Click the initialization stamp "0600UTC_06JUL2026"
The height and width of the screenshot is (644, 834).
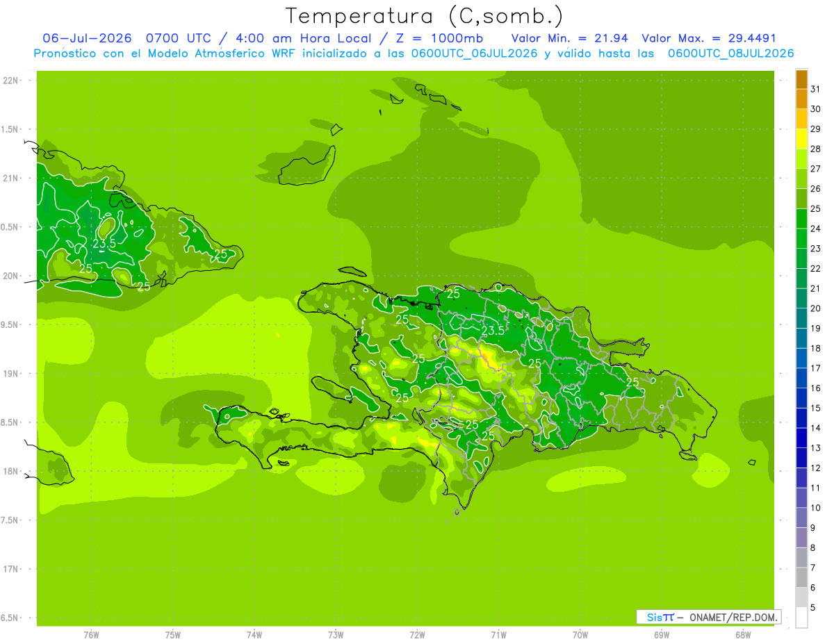tap(475, 53)
